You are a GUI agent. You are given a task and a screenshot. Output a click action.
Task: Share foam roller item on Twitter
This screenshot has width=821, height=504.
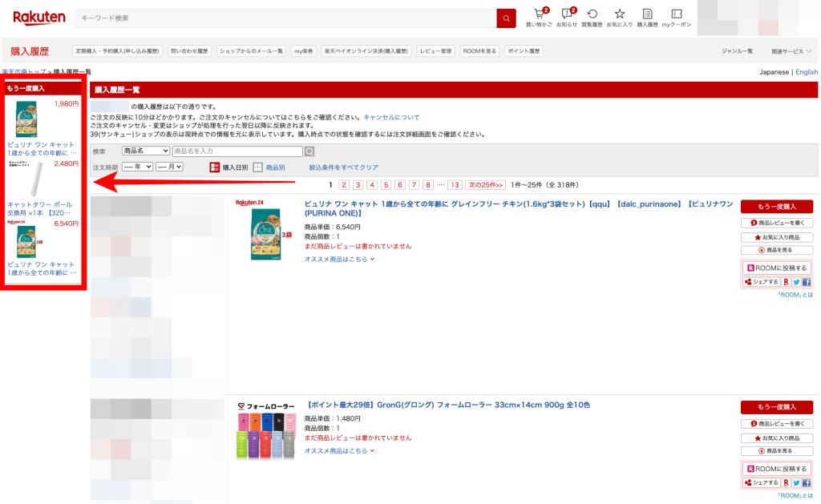coord(796,483)
